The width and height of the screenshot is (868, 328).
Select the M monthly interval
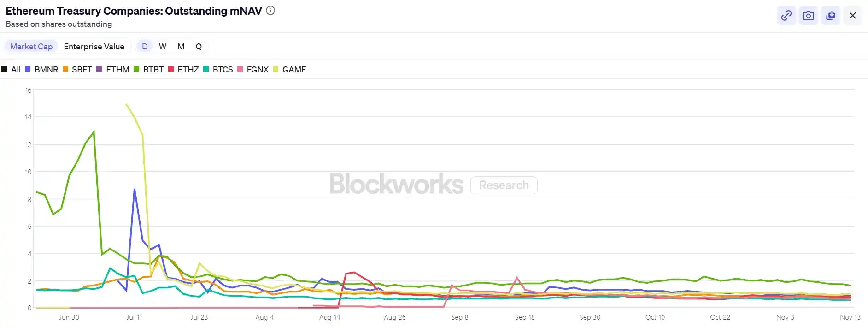point(181,46)
